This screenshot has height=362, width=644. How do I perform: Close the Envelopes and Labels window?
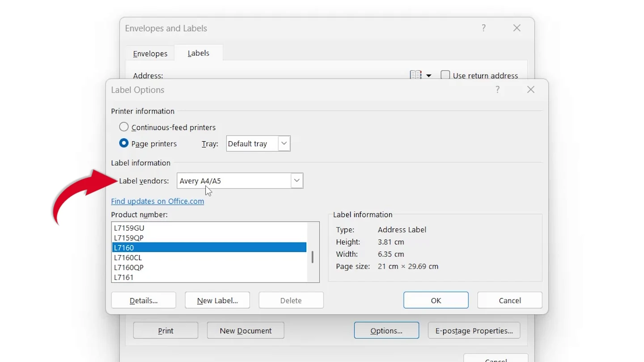(517, 28)
